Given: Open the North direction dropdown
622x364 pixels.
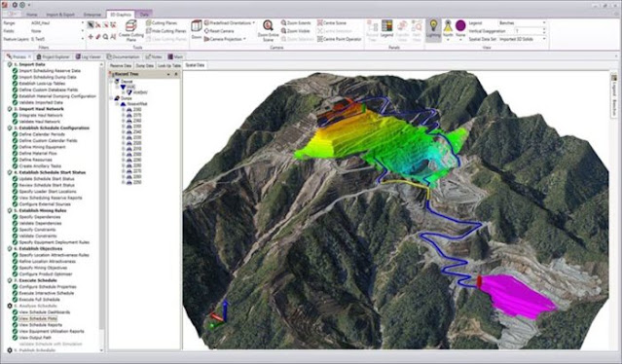Looking at the screenshot, I should tap(448, 40).
